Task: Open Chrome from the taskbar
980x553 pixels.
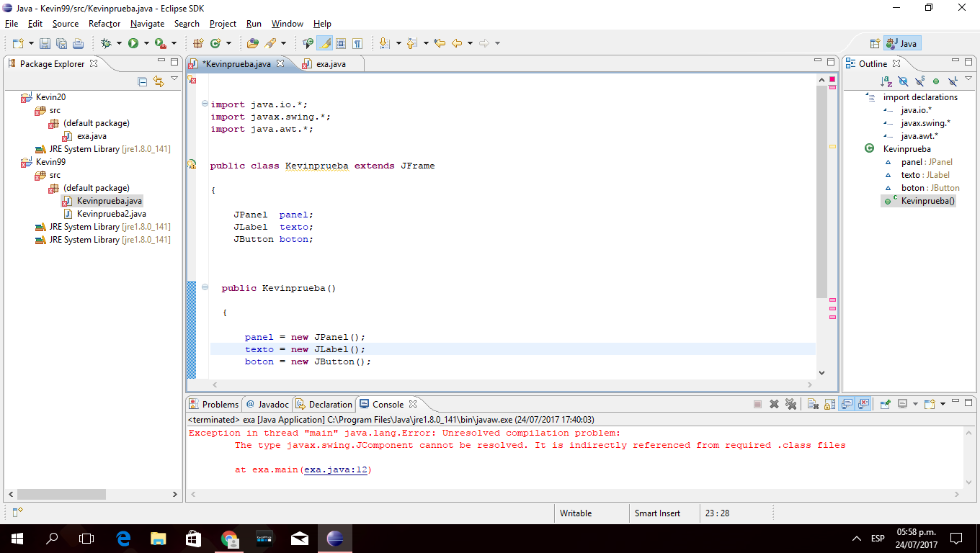Action: [229, 538]
